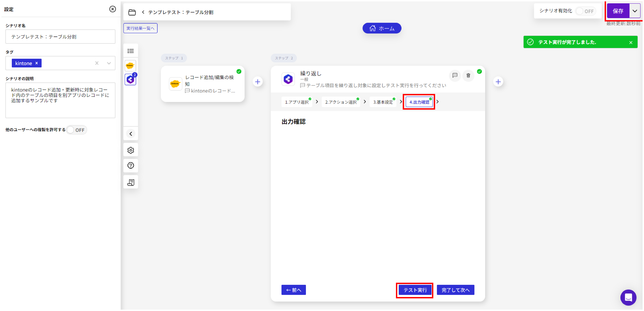Toggle シナリオ有効化 switch
644x311 pixels.
click(x=585, y=11)
